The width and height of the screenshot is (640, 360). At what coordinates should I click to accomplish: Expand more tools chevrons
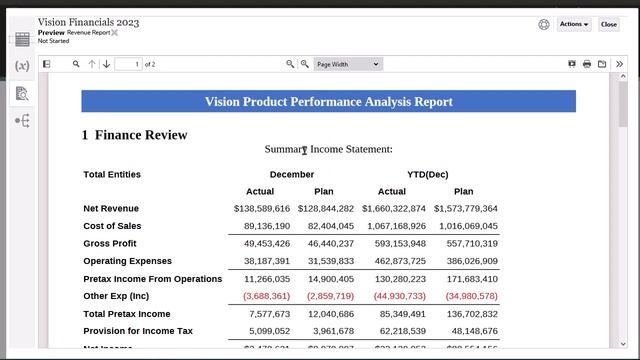pyautogui.click(x=619, y=64)
